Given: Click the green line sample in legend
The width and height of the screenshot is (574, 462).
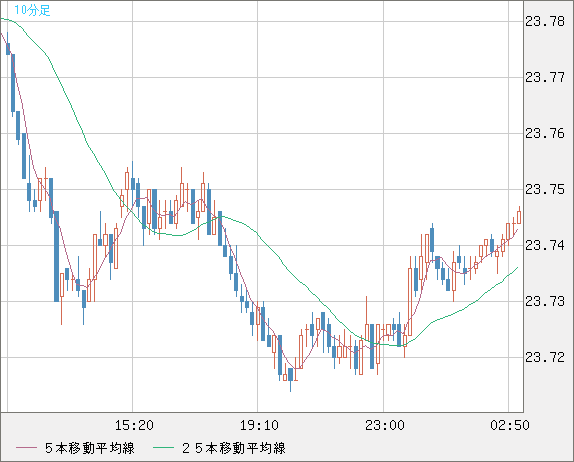Looking at the screenshot, I should [x=163, y=448].
